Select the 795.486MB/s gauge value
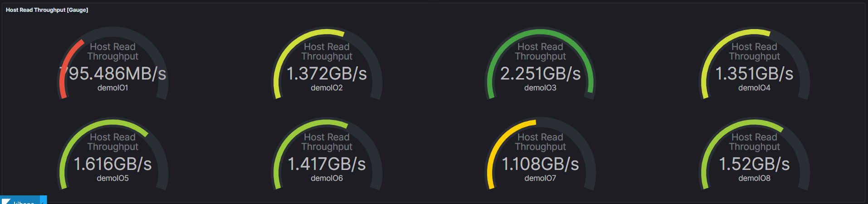 (x=113, y=74)
